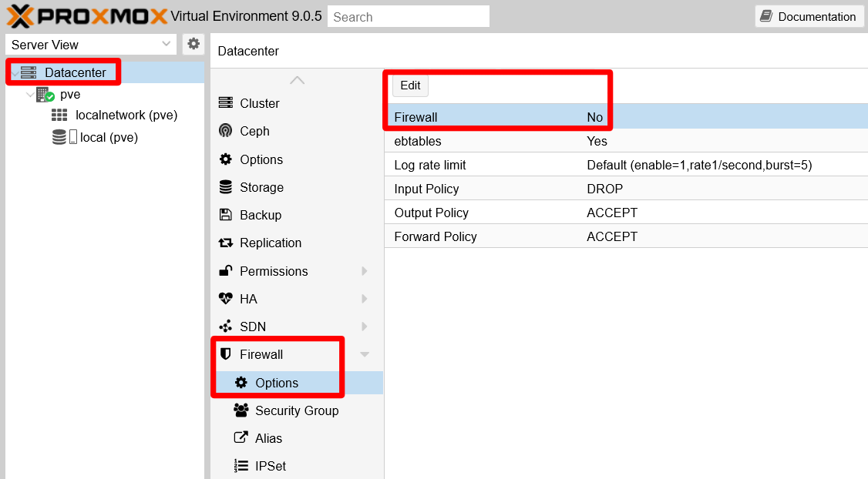Open Documentation
The height and width of the screenshot is (479, 868).
coord(809,16)
